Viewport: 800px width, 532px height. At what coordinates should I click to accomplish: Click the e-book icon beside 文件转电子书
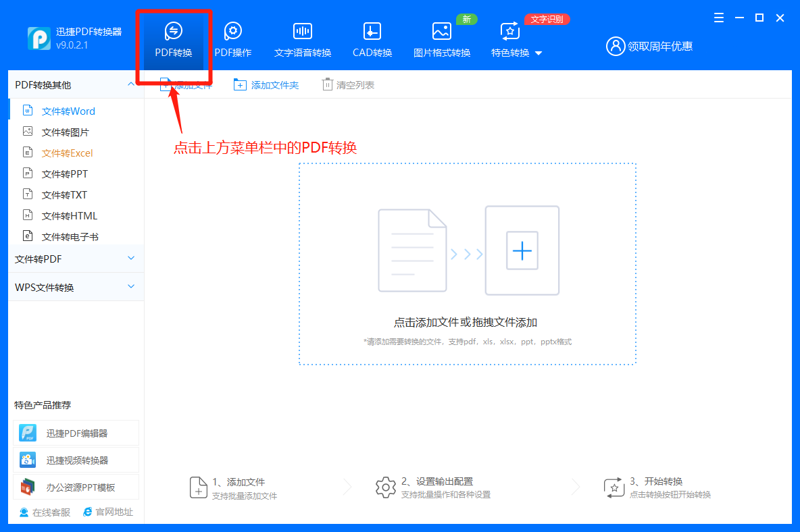pos(28,236)
